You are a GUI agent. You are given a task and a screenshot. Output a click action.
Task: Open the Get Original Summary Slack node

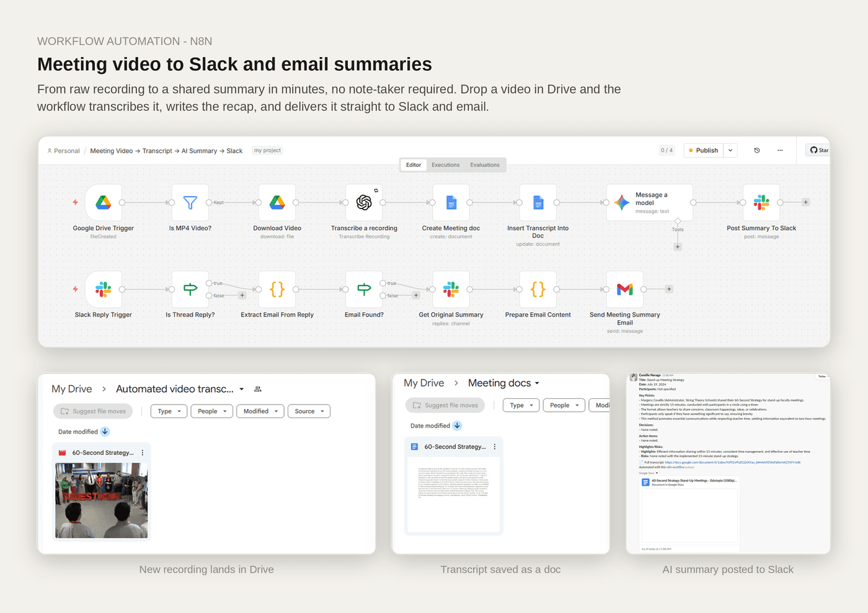451,289
